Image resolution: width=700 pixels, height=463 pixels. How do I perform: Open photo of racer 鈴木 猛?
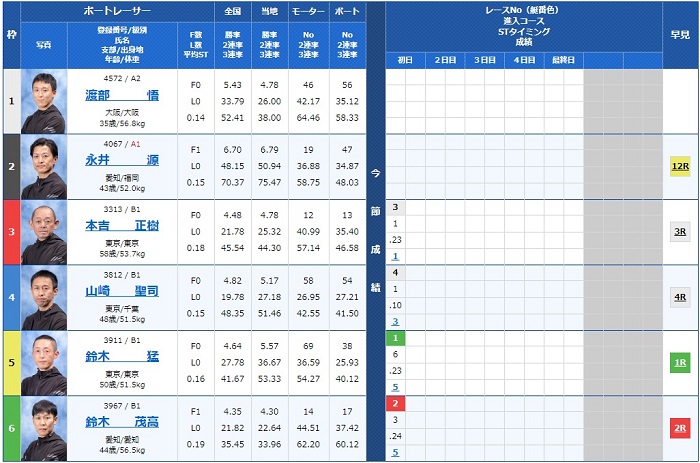[x=43, y=363]
